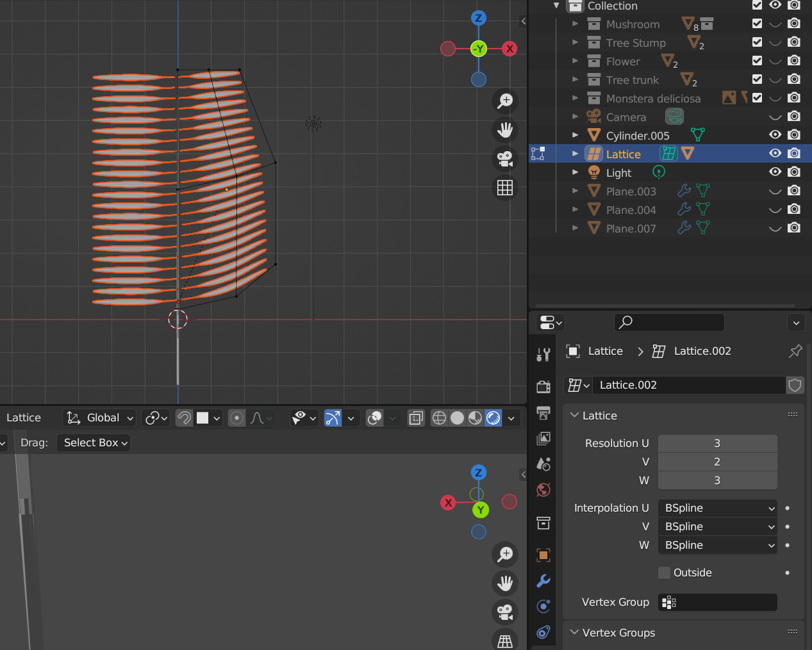The image size is (812, 650).
Task: Click the Y axis on the lower viewport gizmo
Action: pyautogui.click(x=480, y=510)
